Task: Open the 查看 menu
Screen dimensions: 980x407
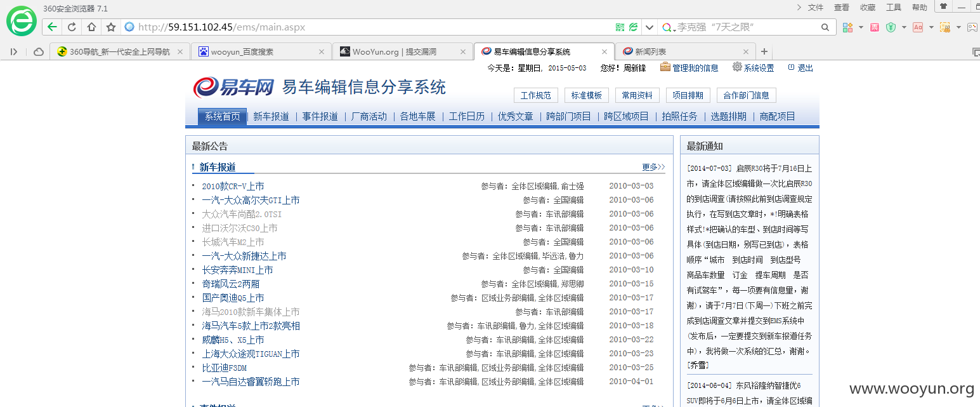Action: pyautogui.click(x=841, y=7)
